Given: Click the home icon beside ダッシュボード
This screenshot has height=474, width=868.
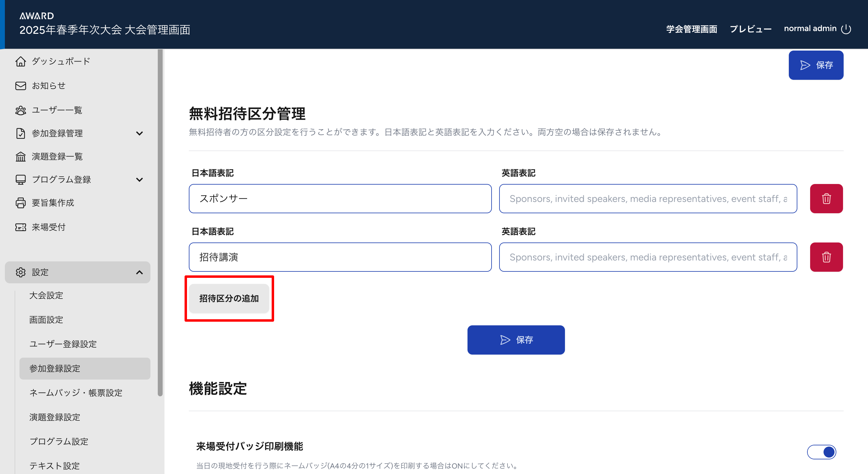Looking at the screenshot, I should (20, 61).
